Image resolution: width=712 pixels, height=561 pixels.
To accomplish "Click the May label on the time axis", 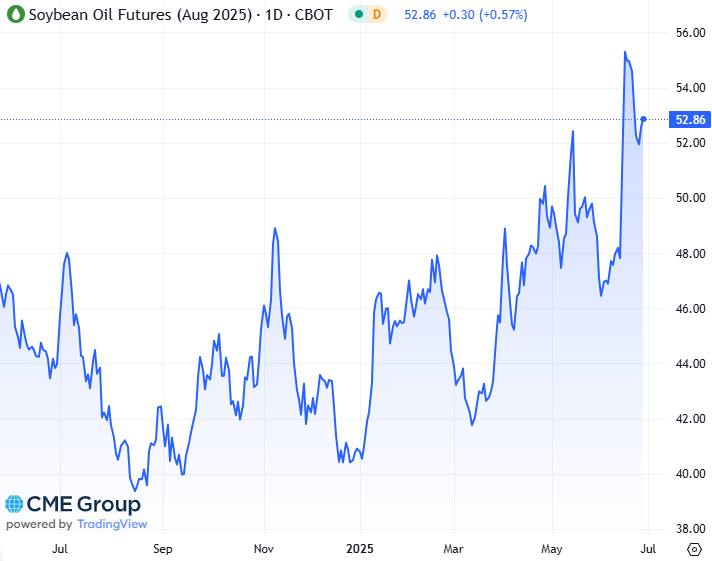I will [552, 549].
